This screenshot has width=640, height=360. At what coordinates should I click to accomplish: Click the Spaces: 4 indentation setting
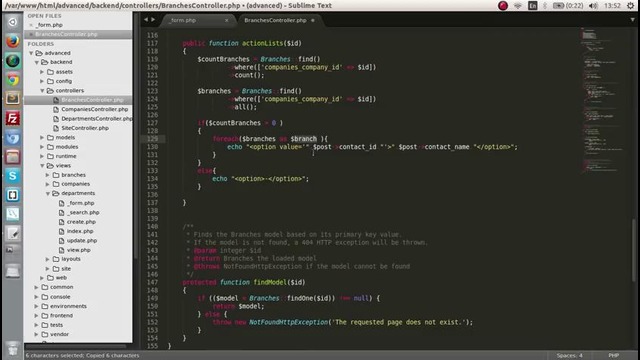pyautogui.click(x=569, y=356)
